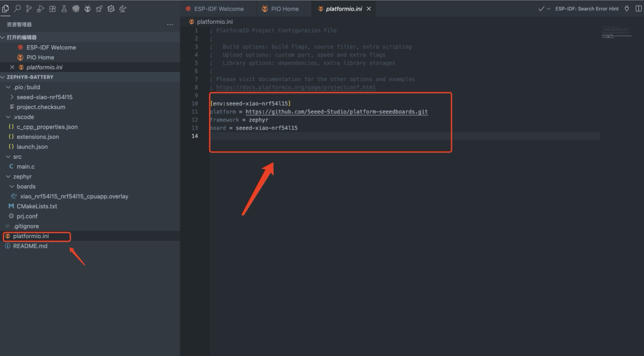Click the tree-shaped icon in the activity bar
This screenshot has height=356, width=644.
point(122,9)
